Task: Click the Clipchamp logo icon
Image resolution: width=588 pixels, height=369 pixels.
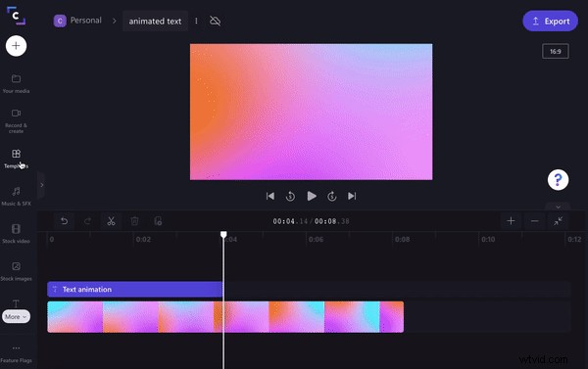Action: tap(16, 16)
